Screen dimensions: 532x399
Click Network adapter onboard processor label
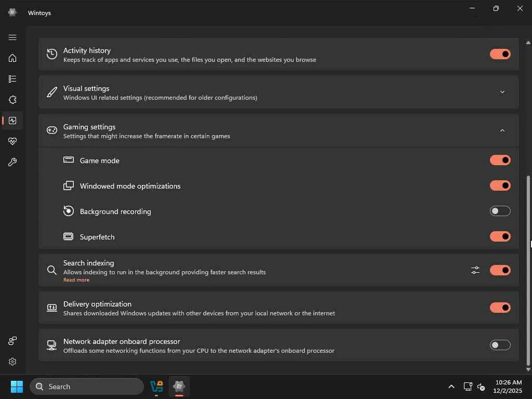pos(122,341)
